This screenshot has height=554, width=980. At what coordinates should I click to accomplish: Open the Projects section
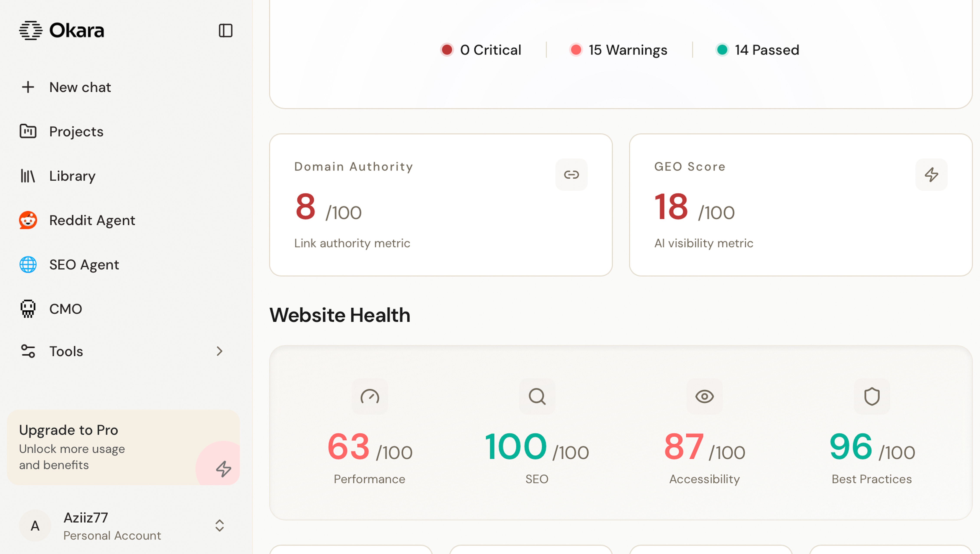[76, 132]
